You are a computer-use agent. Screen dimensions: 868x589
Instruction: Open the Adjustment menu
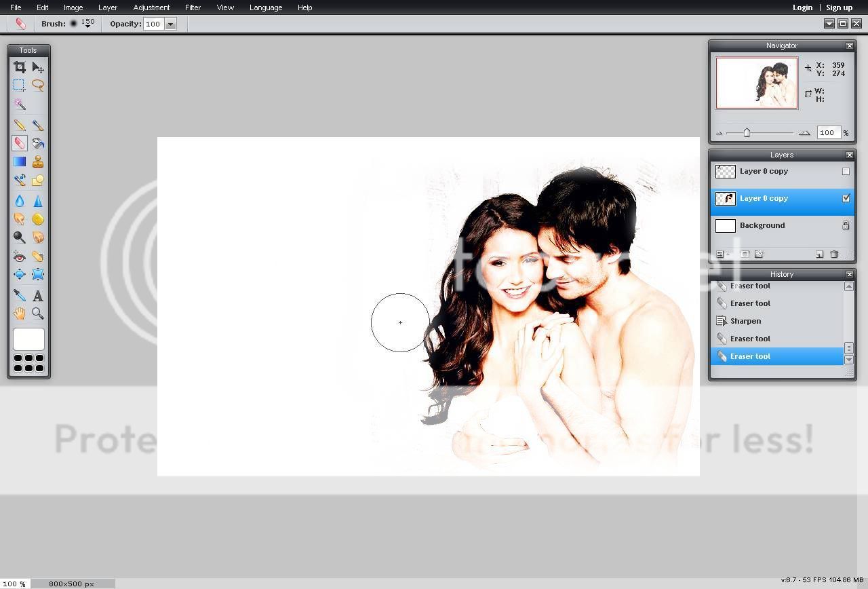tap(151, 7)
